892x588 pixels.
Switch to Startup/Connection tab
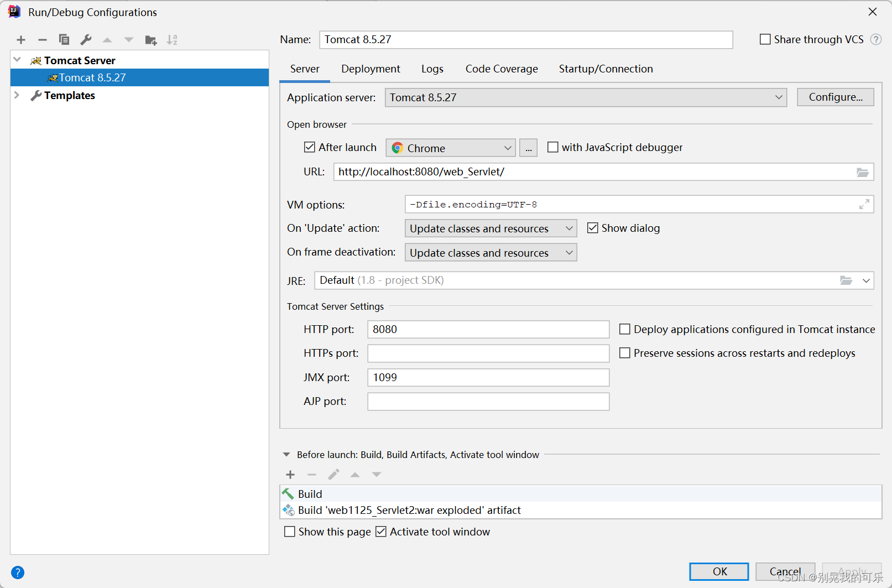(x=606, y=69)
